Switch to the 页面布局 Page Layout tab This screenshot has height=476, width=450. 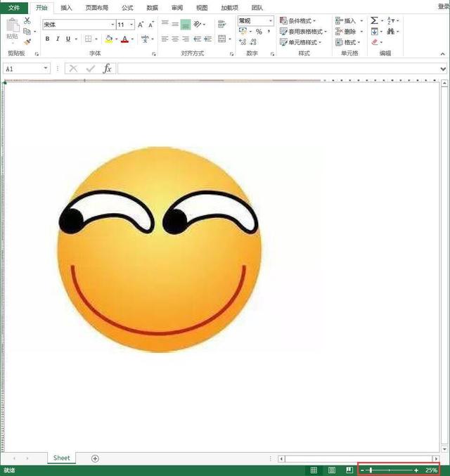pos(97,8)
